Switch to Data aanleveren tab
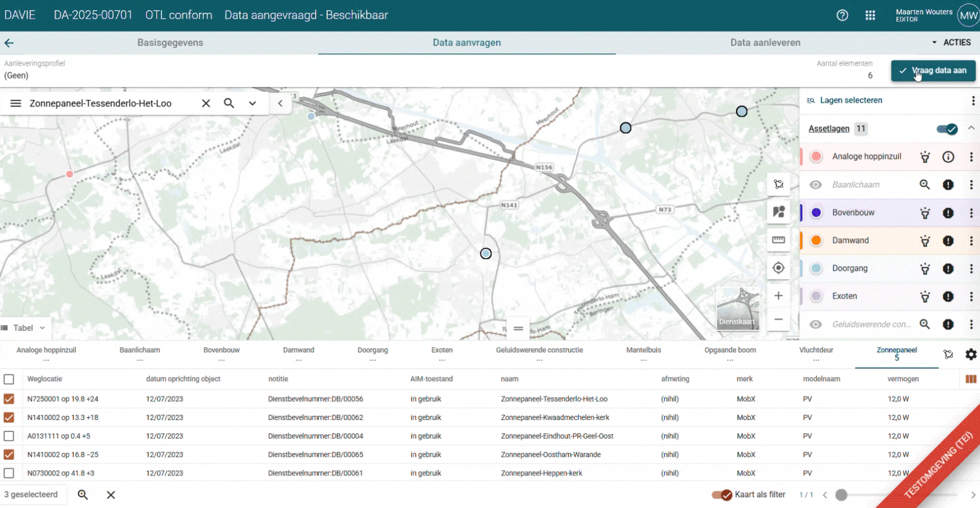This screenshot has height=508, width=980. coord(765,43)
